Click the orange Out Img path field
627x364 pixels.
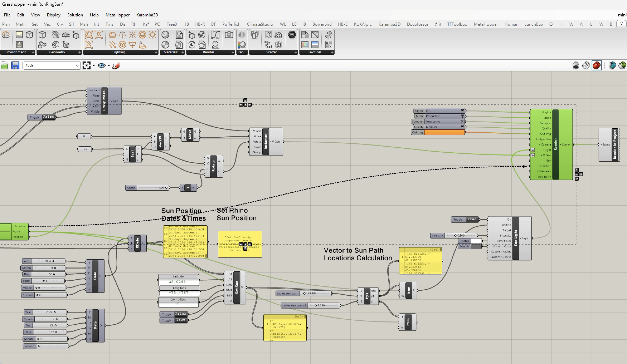[x=444, y=132]
